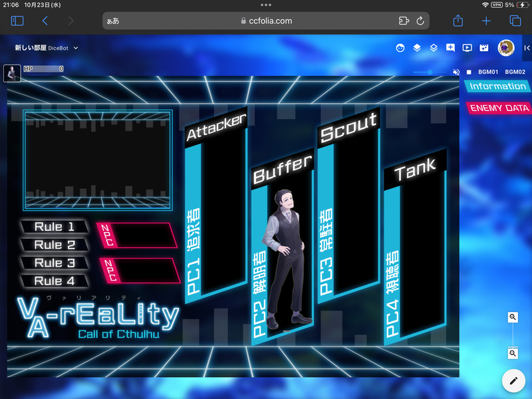This screenshot has height=399, width=532.
Task: Select the Rule 3 panel
Action: (x=55, y=263)
